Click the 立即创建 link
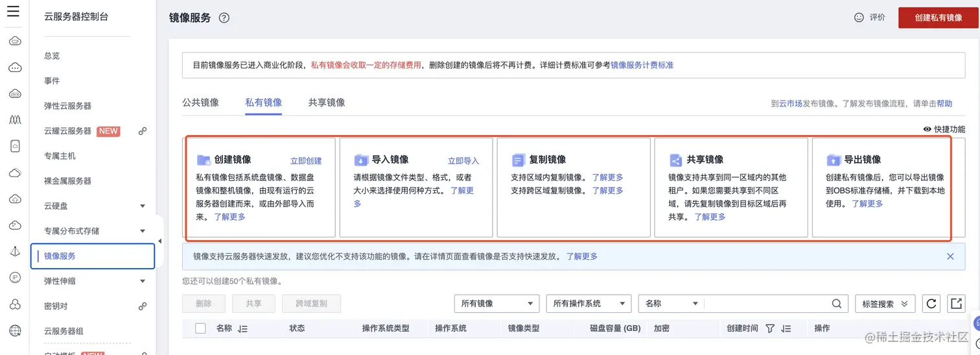980x355 pixels. [306, 161]
